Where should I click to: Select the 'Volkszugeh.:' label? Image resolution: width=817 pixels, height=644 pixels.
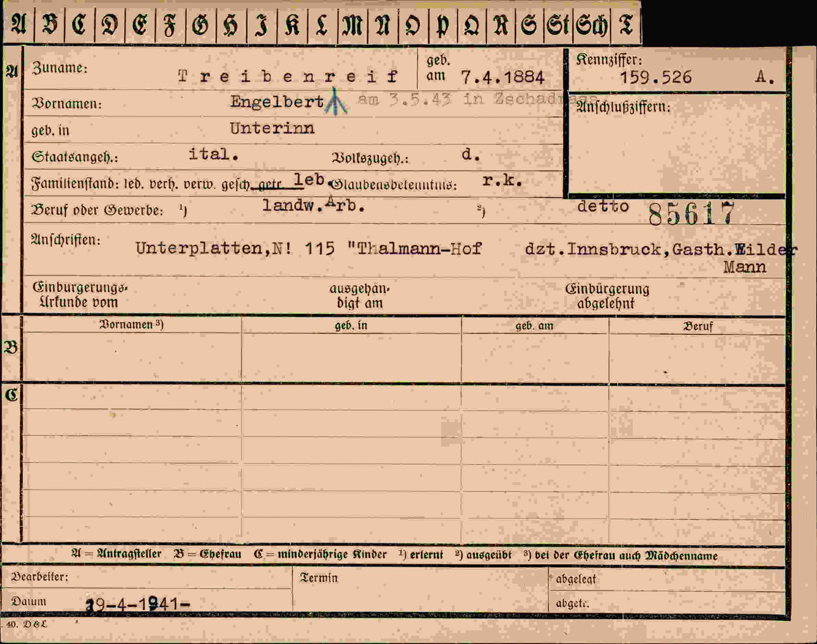pyautogui.click(x=370, y=158)
